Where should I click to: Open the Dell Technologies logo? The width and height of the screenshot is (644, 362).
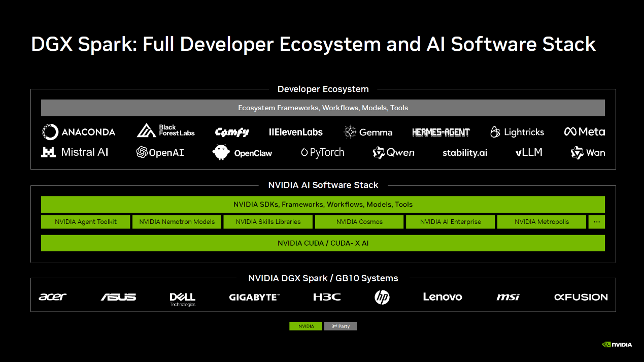183,299
